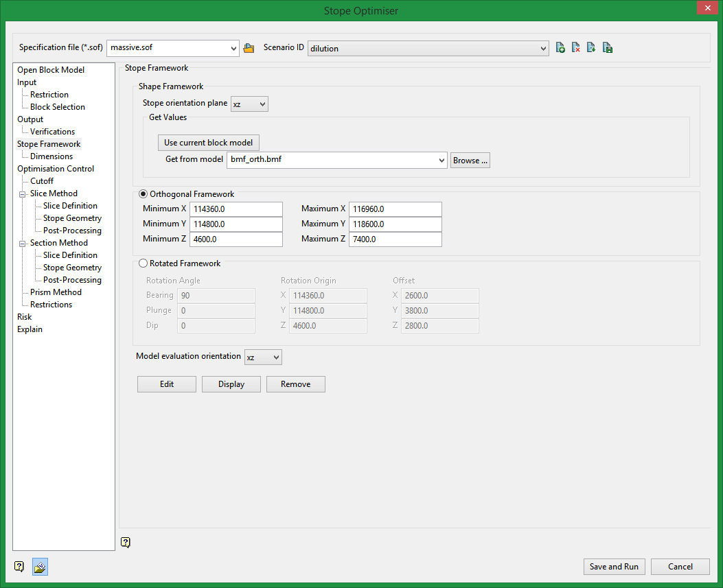Click the help icon below the main panel
This screenshot has height=588, width=723.
(125, 542)
